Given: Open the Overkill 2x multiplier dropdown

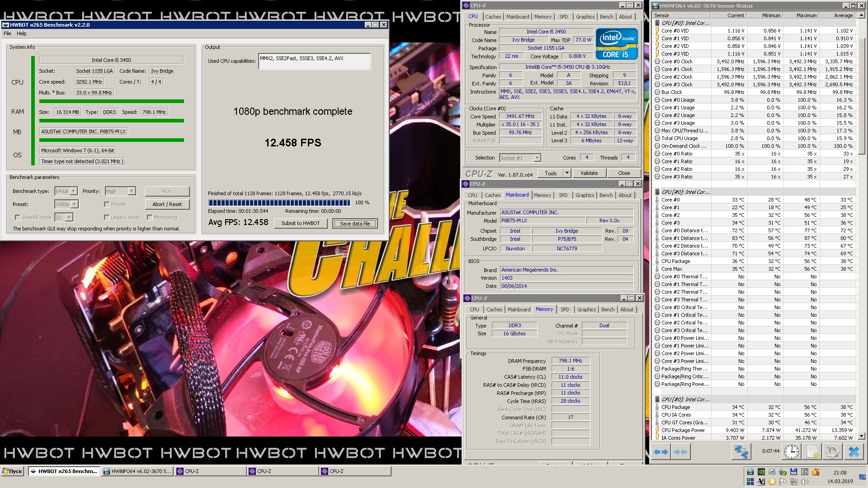Looking at the screenshot, I should (69, 217).
